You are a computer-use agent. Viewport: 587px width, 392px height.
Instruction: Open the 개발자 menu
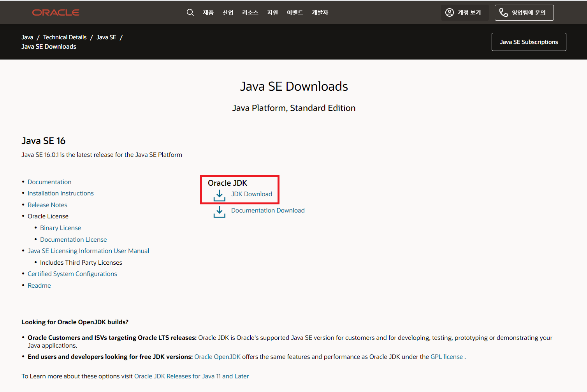pos(320,12)
